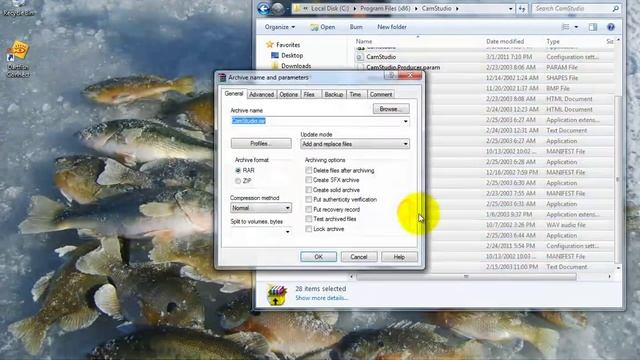Enable Delete files after archiving
640x360 pixels.
click(309, 170)
